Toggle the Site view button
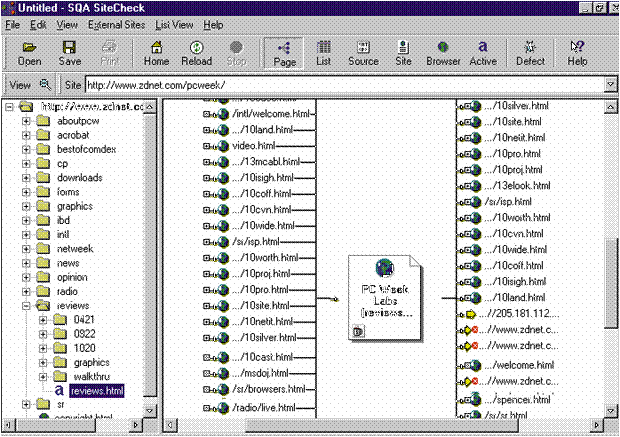 click(x=402, y=53)
